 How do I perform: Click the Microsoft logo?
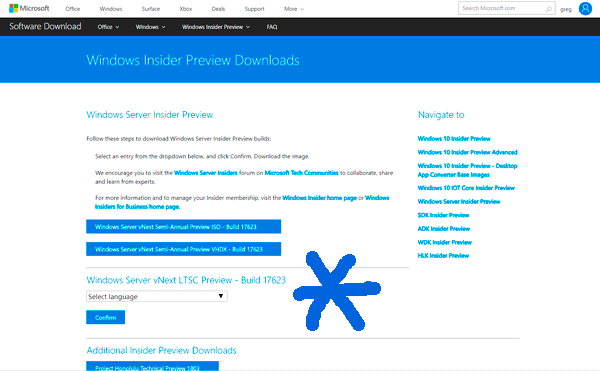[x=29, y=8]
